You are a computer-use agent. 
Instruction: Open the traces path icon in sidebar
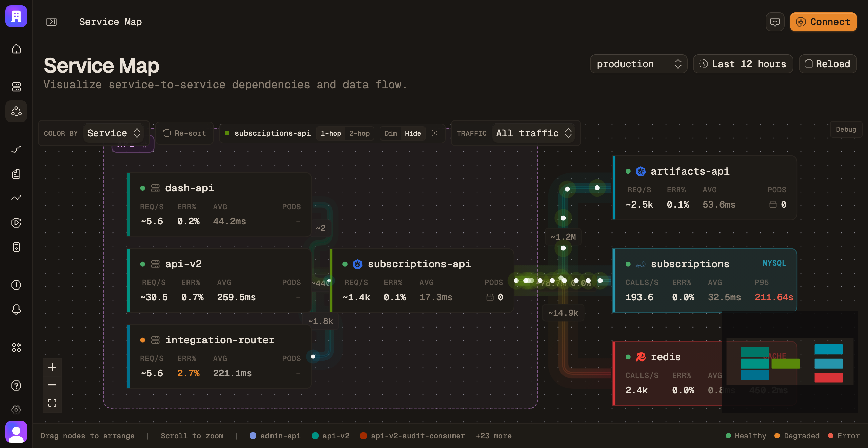[16, 149]
